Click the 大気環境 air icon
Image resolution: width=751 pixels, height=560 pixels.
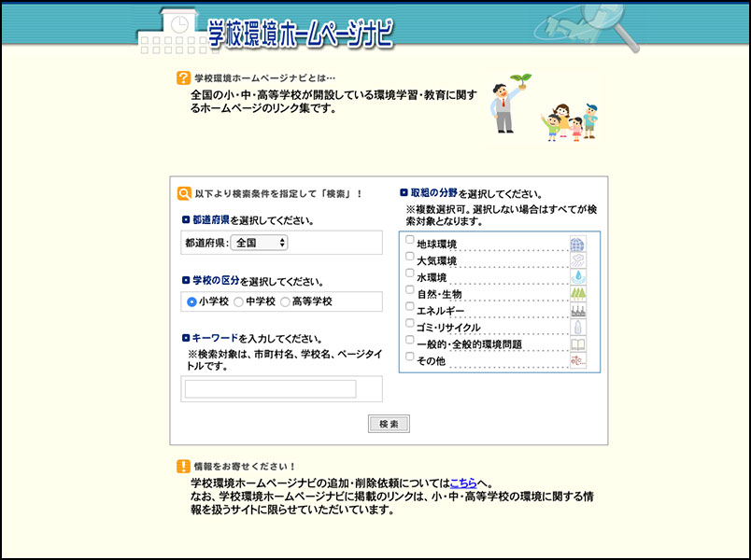pyautogui.click(x=578, y=260)
